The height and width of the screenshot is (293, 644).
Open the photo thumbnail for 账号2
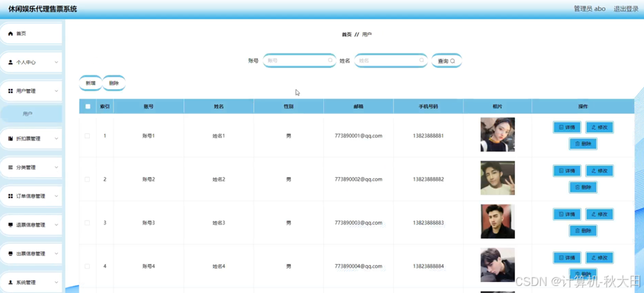497,178
